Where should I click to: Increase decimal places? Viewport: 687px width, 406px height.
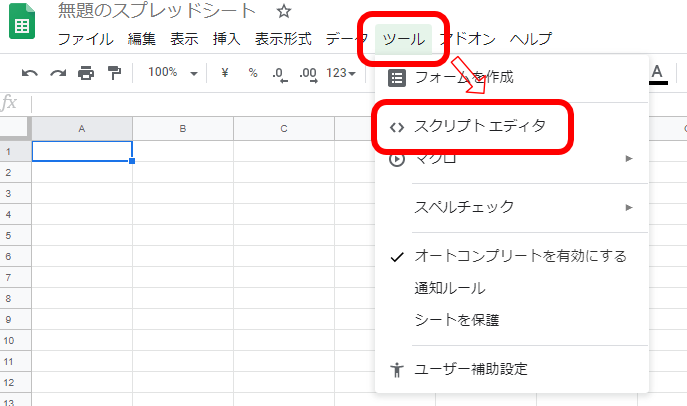click(308, 74)
